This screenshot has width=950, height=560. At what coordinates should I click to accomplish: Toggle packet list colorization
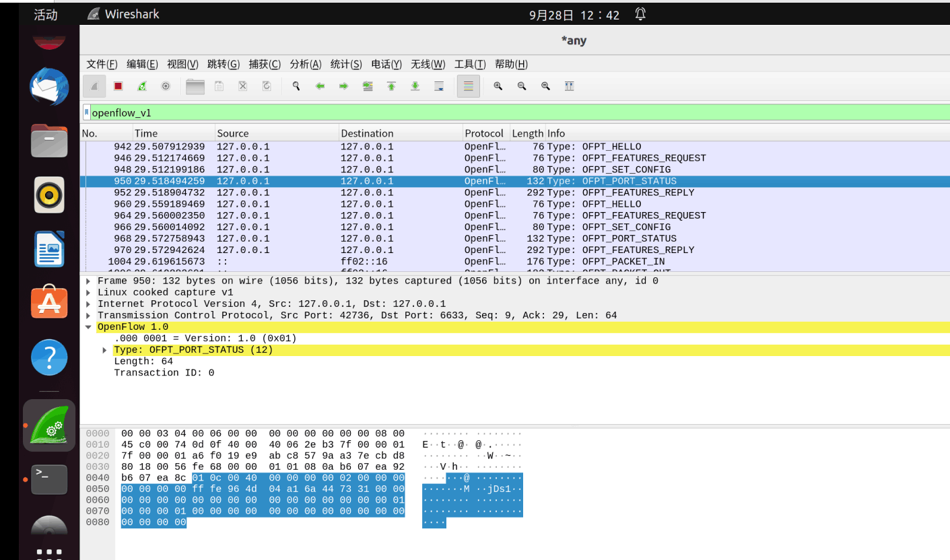[469, 86]
